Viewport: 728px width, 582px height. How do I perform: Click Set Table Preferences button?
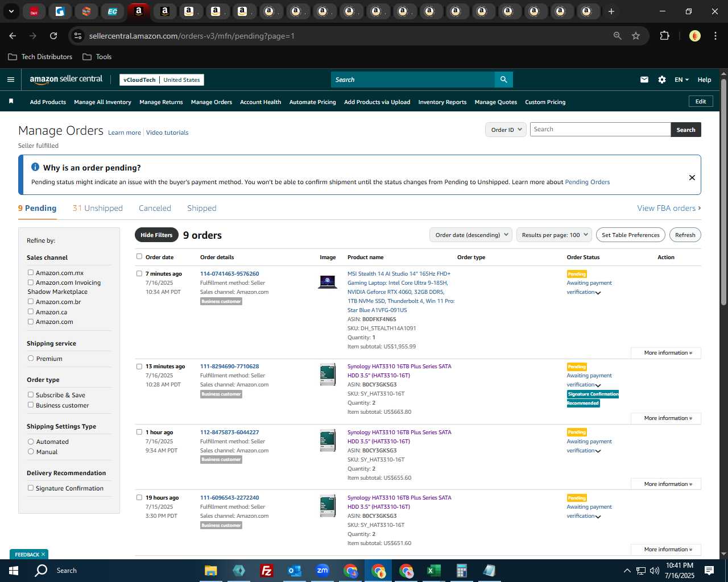[x=630, y=235]
